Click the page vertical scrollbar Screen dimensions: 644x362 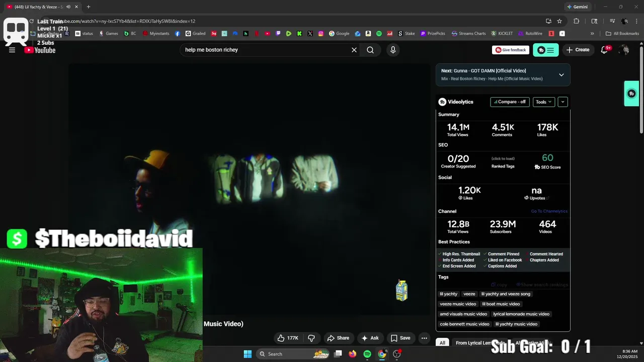click(641, 90)
